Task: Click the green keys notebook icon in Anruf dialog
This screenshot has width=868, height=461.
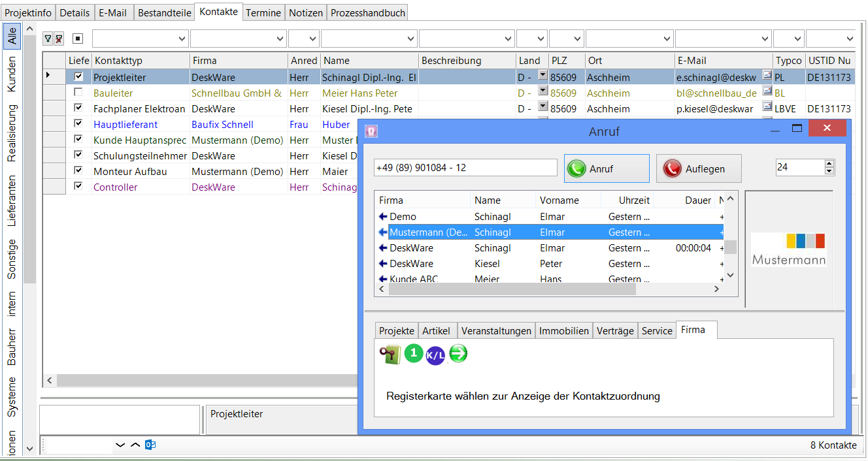Action: 390,355
